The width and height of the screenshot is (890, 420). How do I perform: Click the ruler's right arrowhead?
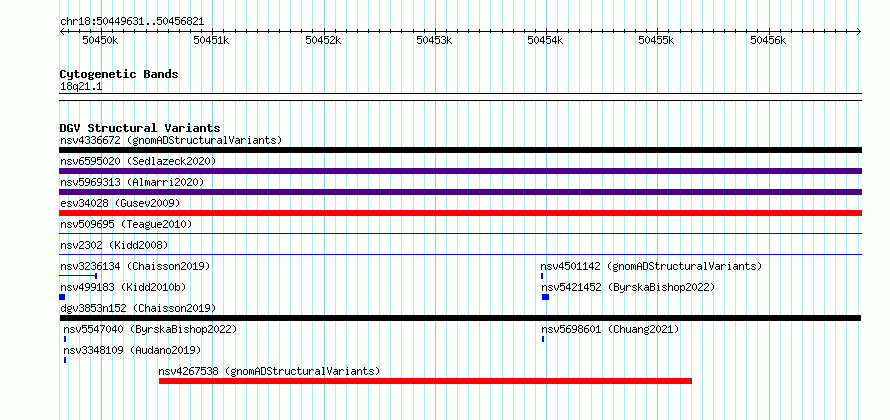859,31
